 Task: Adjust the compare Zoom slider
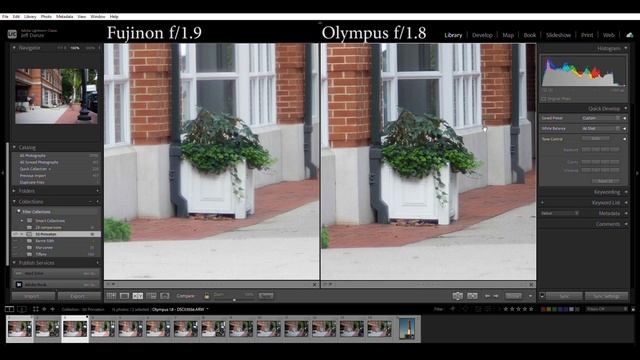(x=234, y=300)
